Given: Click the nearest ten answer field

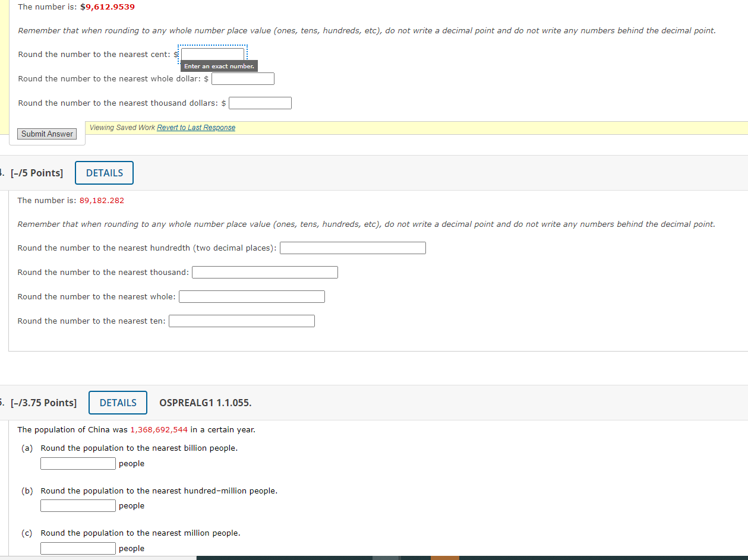Looking at the screenshot, I should tap(241, 321).
